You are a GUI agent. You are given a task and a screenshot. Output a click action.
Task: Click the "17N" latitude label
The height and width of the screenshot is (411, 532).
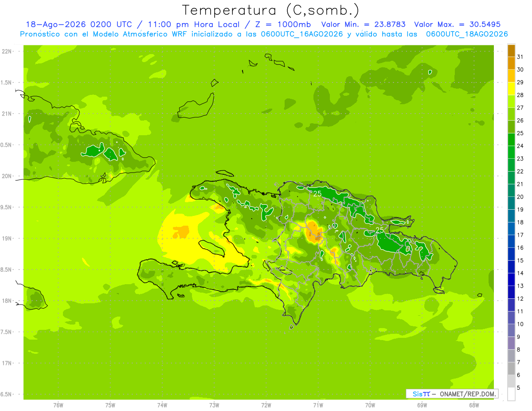coord(7,363)
